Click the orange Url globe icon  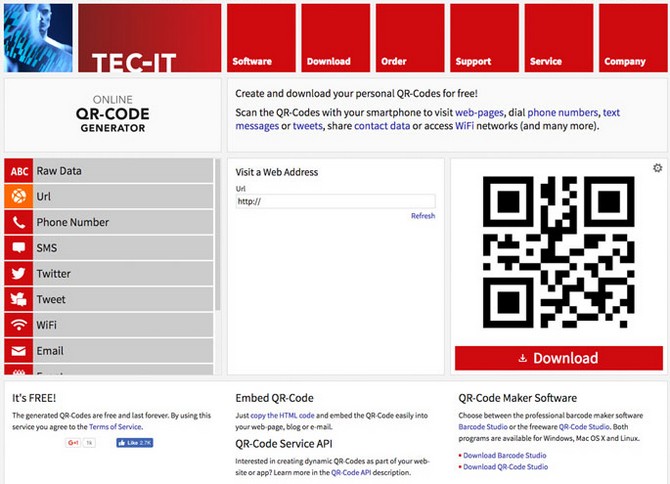click(x=19, y=197)
